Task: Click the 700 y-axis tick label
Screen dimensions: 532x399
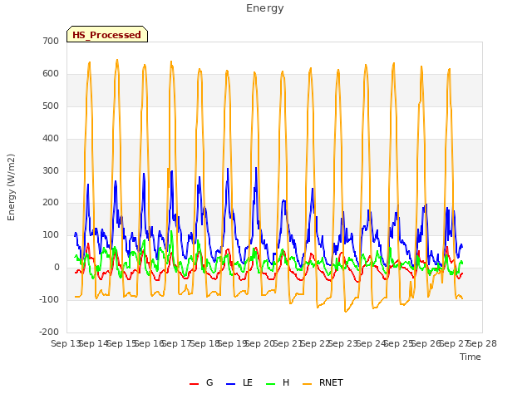Action: coord(51,41)
